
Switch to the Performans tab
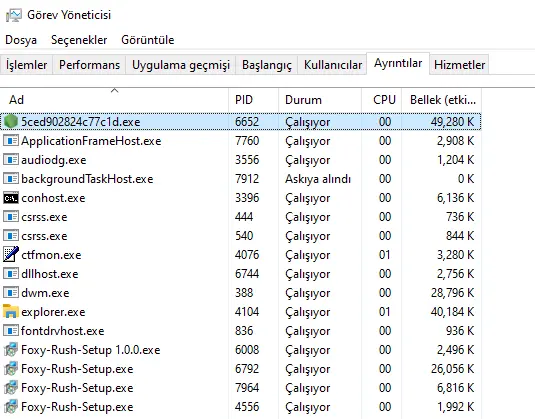point(89,64)
